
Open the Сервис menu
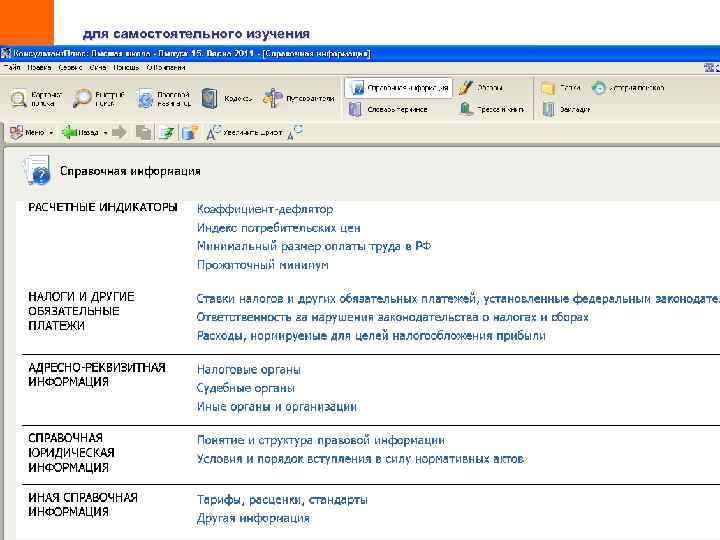70,68
